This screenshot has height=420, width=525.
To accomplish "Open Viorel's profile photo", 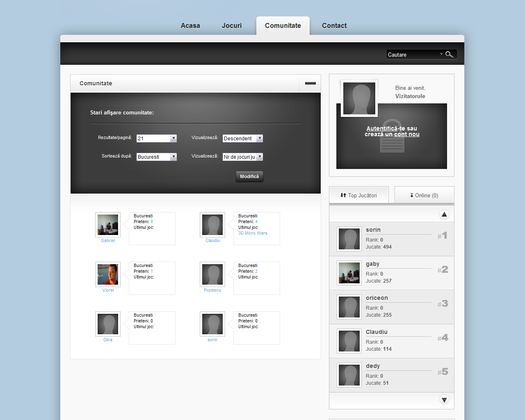I will [108, 274].
